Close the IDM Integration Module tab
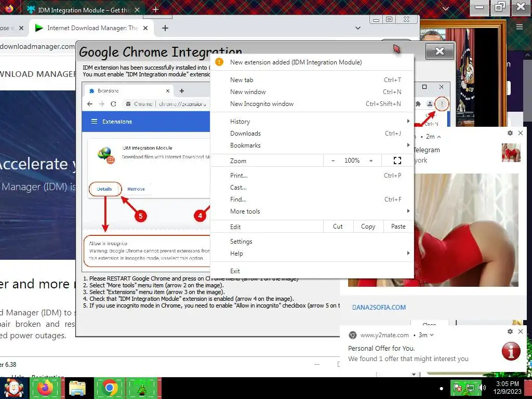Image resolution: width=532 pixels, height=399 pixels. coord(137,10)
